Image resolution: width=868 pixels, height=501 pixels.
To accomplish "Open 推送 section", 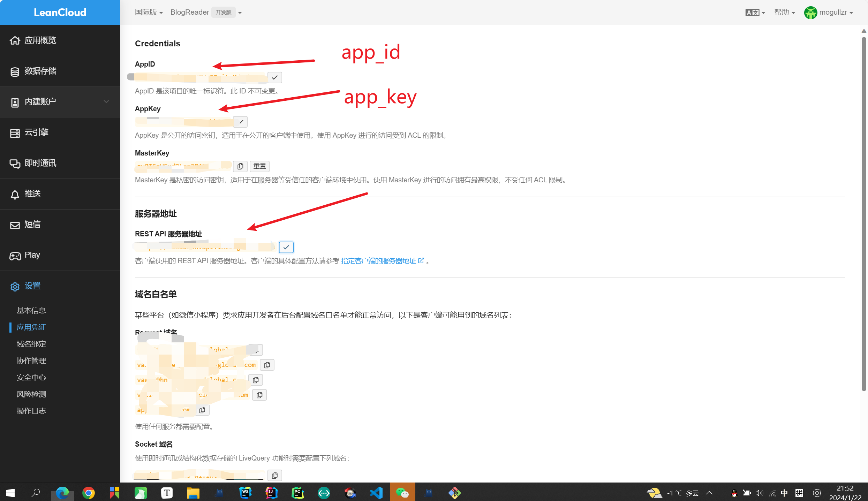I will [60, 194].
